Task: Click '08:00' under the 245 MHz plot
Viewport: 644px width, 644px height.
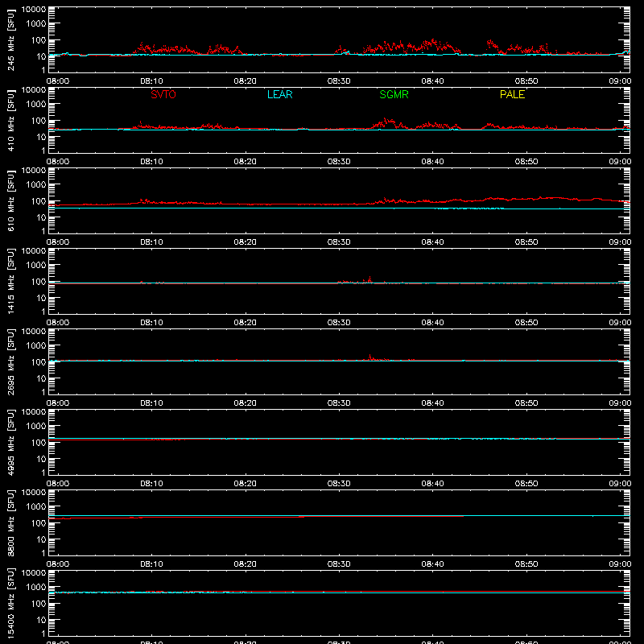Action: point(57,81)
